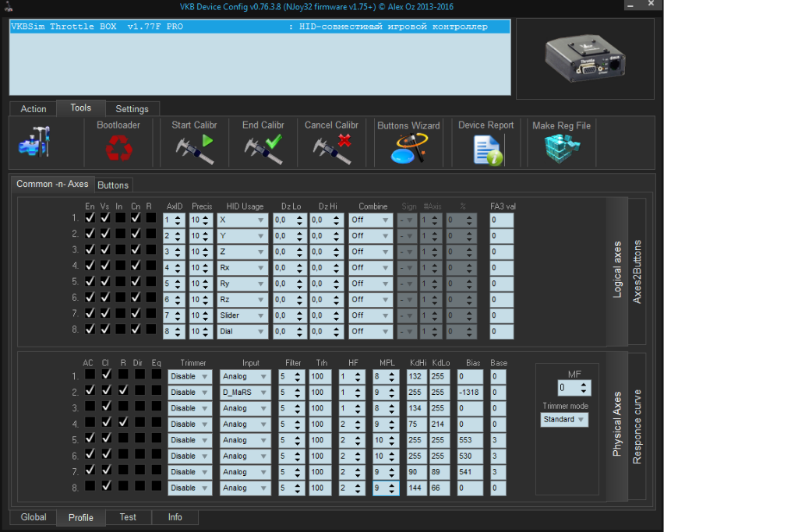
Task: Launch the Buttons Wizard icon
Action: [x=408, y=148]
